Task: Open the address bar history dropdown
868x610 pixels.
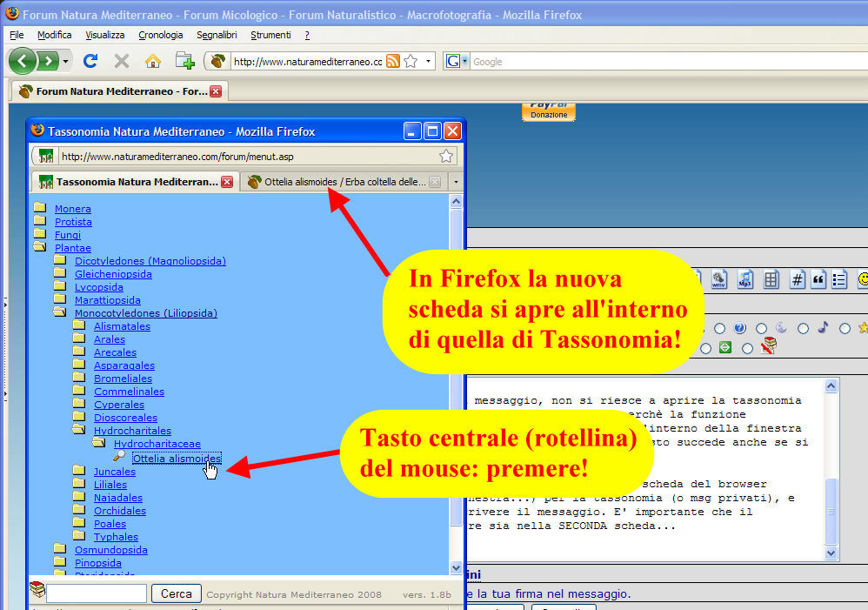Action: click(428, 61)
